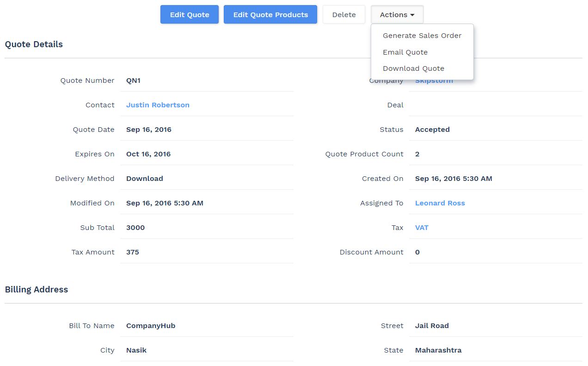Click the Quote Details section heading
Screen dimensions: 588x366
[34, 44]
